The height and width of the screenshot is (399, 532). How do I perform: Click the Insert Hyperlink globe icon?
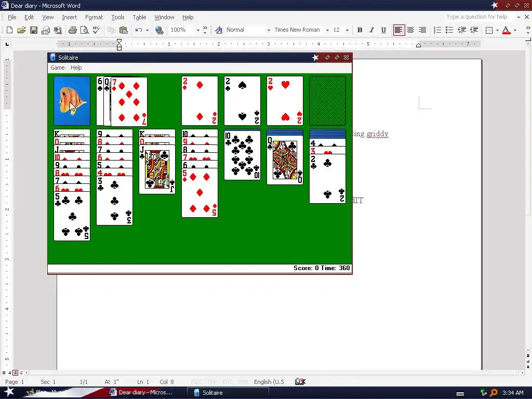click(159, 30)
